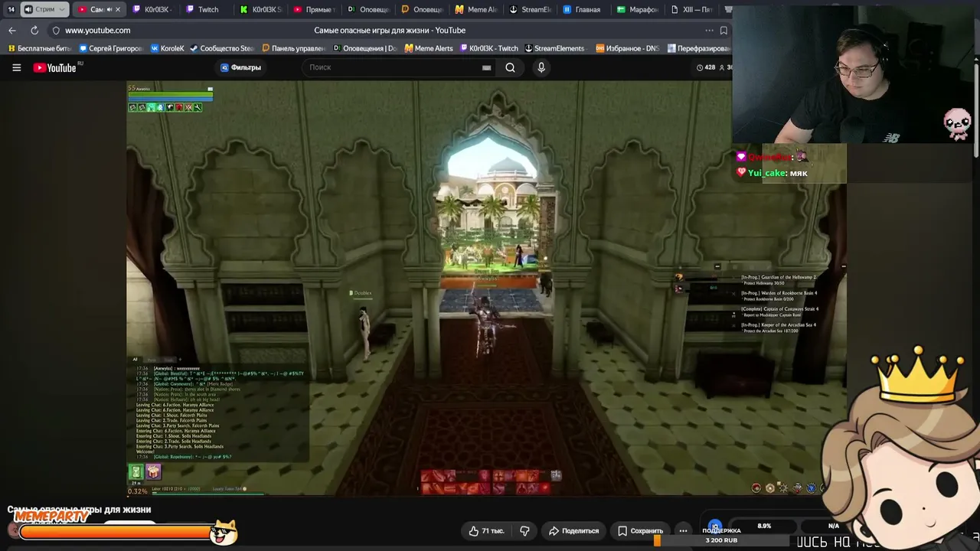
Task: Switch to the Meme Alerts tab
Action: coord(475,9)
